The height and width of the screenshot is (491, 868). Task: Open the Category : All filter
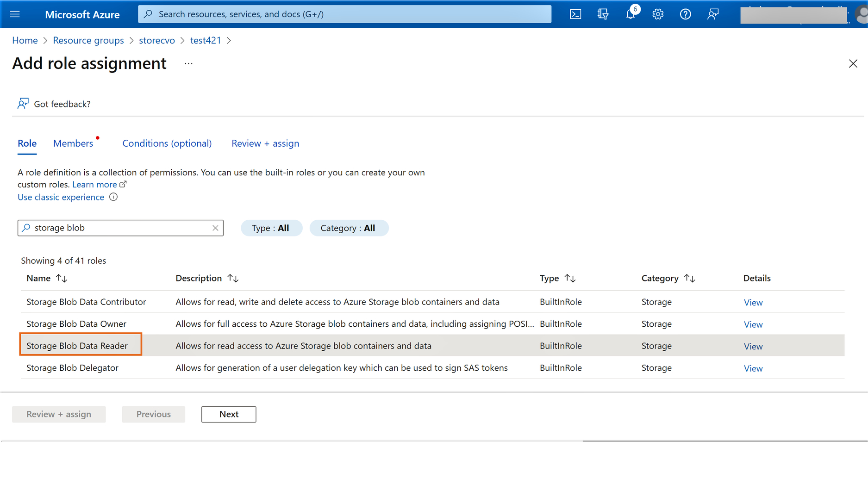348,228
